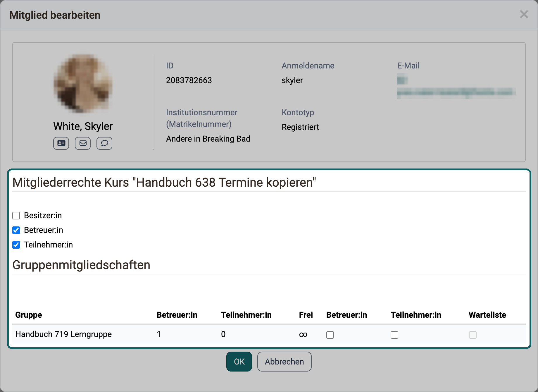The image size is (538, 392).
Task: Click Skyler White's profile picture
Action: tap(83, 84)
